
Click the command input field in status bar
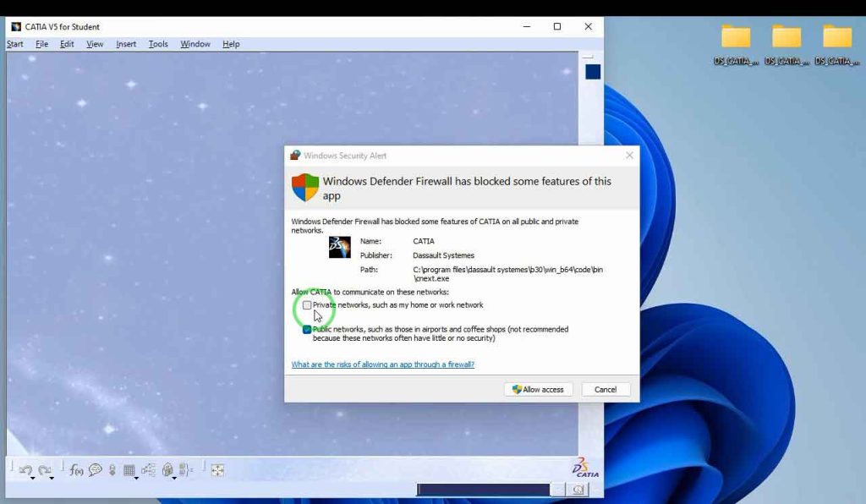pos(483,490)
